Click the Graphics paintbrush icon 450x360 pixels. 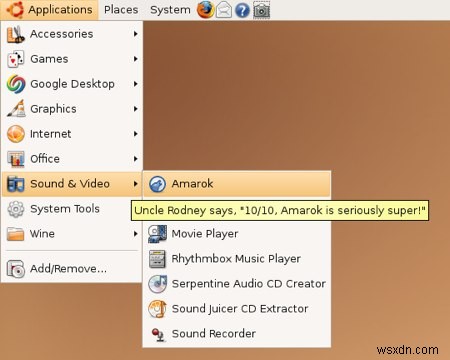[x=16, y=109]
